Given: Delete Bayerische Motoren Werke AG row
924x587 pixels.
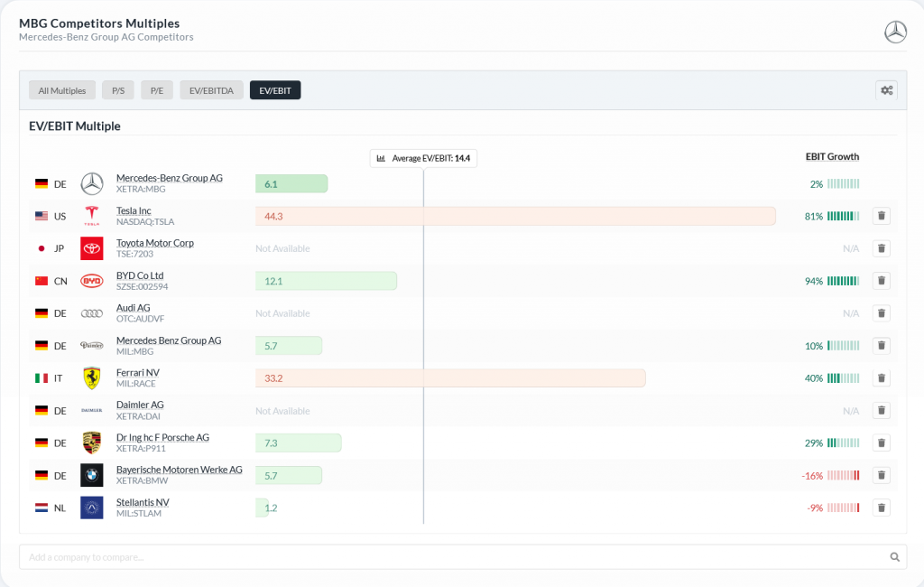Looking at the screenshot, I should pyautogui.click(x=882, y=475).
